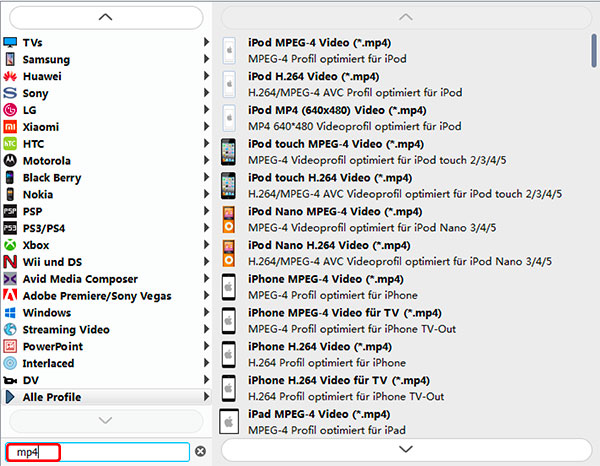
Task: Click the Alle Profile play icon
Action: click(x=10, y=397)
